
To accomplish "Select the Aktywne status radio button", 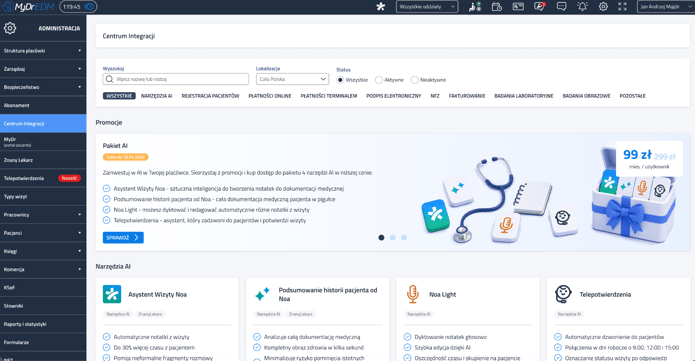I will pyautogui.click(x=379, y=80).
